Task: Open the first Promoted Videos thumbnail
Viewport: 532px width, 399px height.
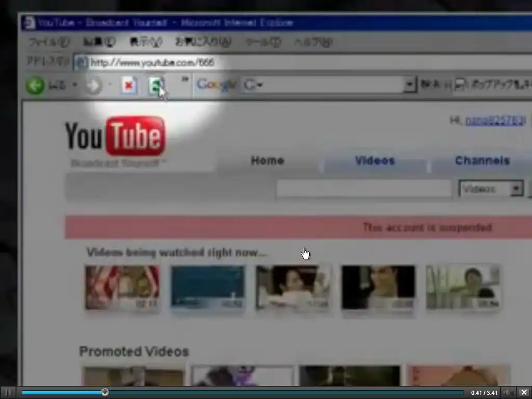Action: click(134, 376)
